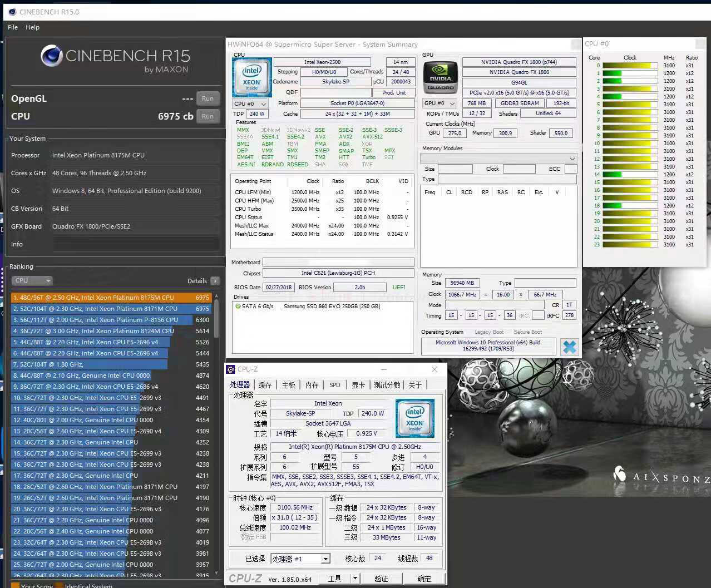Click the GFX Board value Quadro FX 1800/PCIe/SSE2
The width and height of the screenshot is (711, 588).
click(x=91, y=226)
